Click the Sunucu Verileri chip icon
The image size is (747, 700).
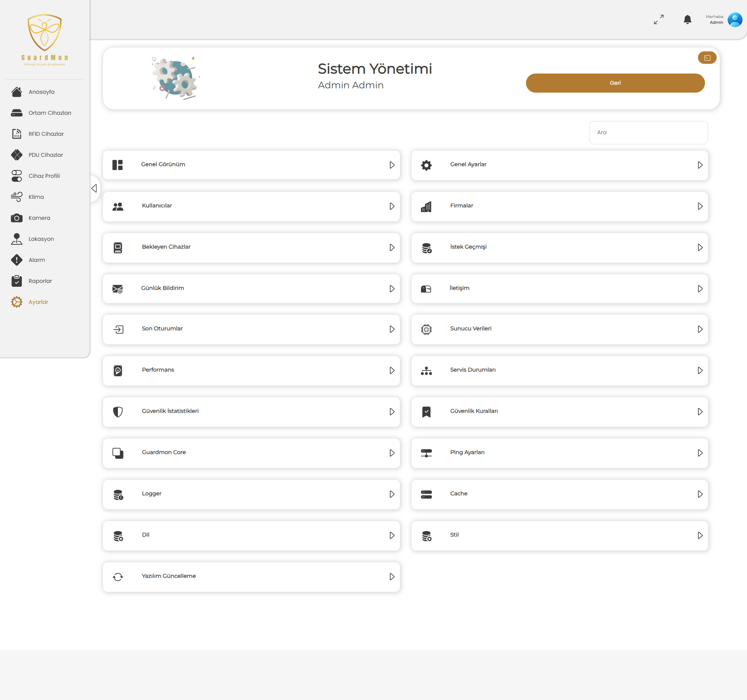[426, 329]
